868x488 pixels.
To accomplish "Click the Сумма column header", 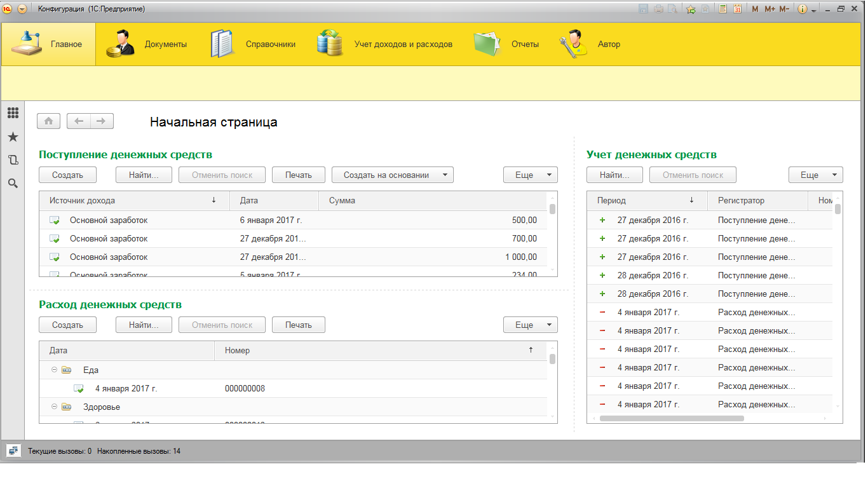I will tap(432, 200).
